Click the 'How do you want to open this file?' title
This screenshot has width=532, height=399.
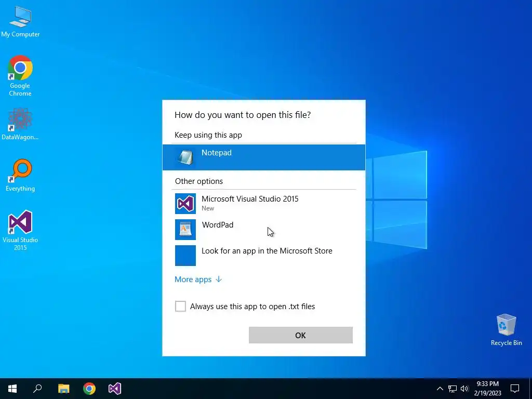[243, 115]
